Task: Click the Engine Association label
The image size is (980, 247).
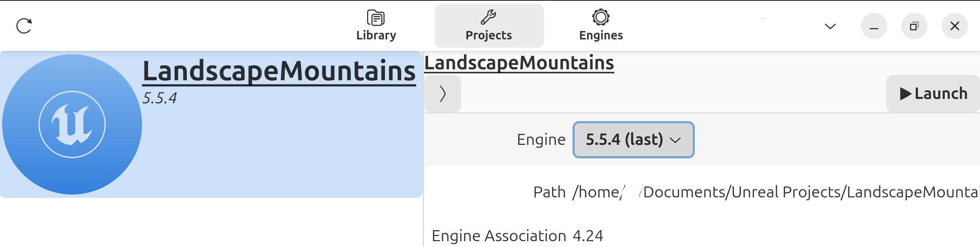Action: [x=499, y=236]
